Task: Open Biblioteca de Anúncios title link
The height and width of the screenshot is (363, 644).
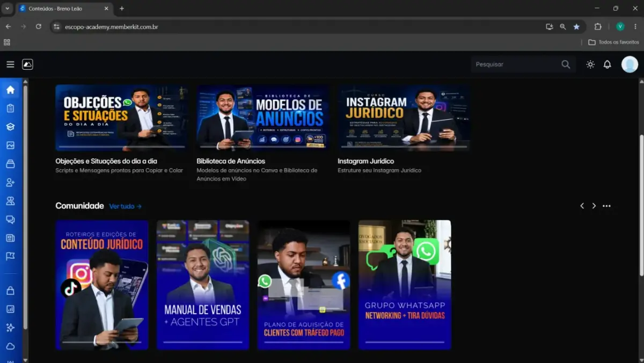Action: pos(231,161)
